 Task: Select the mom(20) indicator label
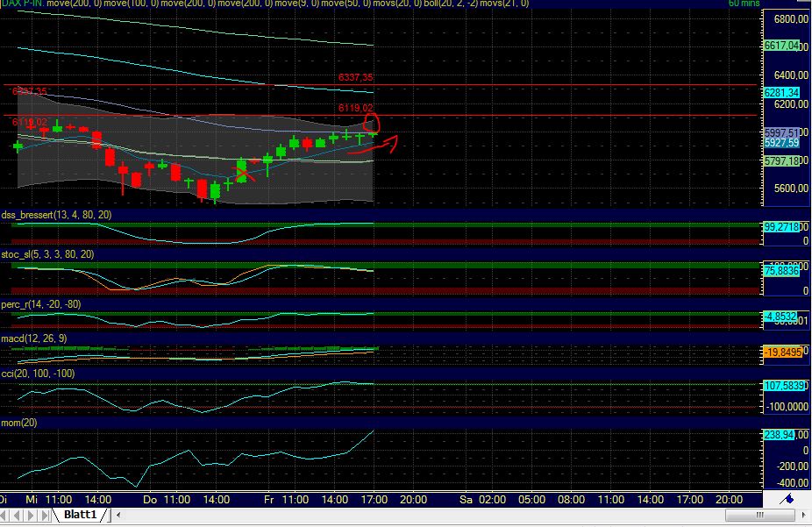click(19, 423)
